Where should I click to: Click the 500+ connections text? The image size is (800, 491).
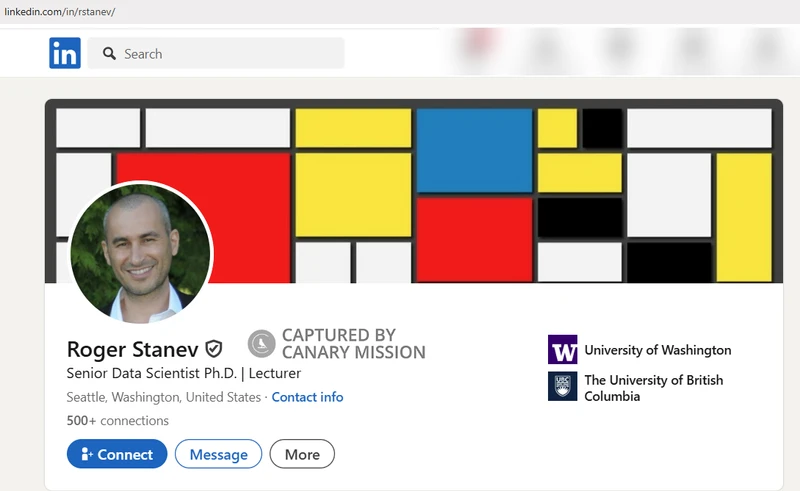[x=117, y=421]
